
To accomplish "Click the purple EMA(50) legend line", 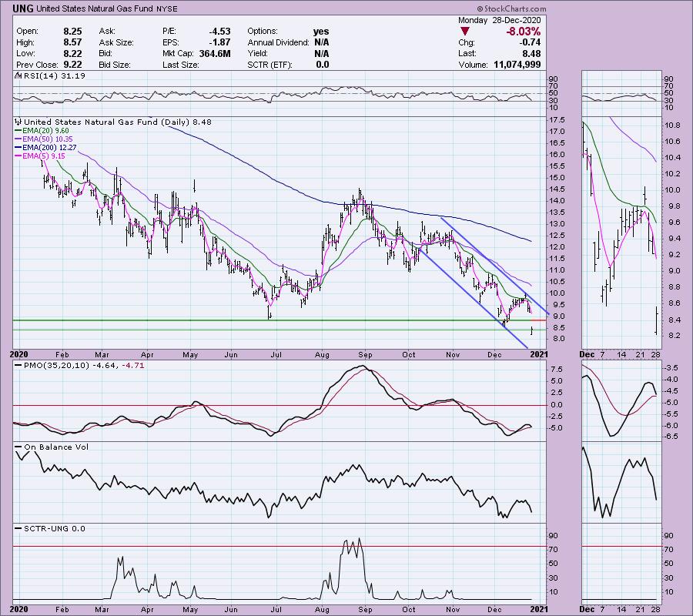I will click(18, 139).
